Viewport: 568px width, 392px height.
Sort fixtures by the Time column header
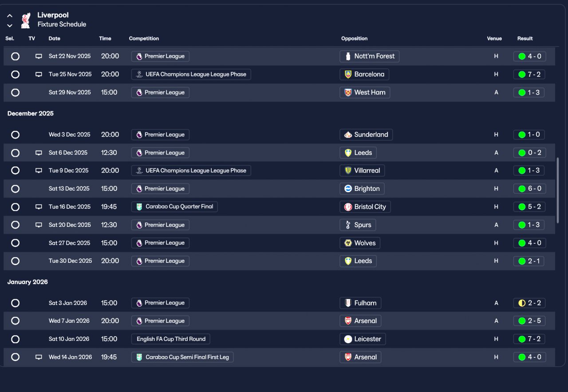(105, 39)
